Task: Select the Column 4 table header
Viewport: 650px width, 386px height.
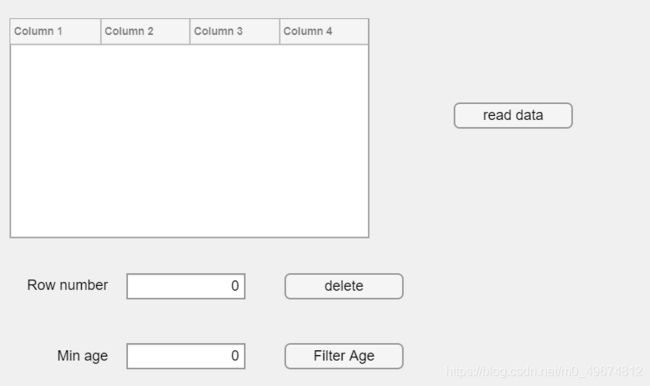Action: 324,32
